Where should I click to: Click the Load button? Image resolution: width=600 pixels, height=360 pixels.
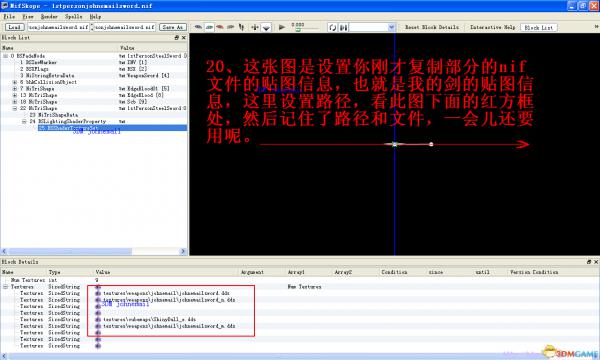click(x=15, y=27)
